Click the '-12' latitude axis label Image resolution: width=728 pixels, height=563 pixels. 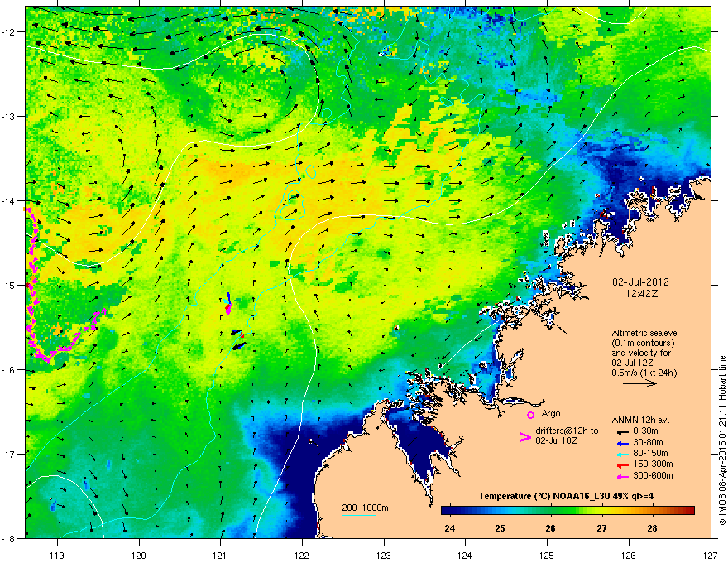pyautogui.click(x=9, y=31)
